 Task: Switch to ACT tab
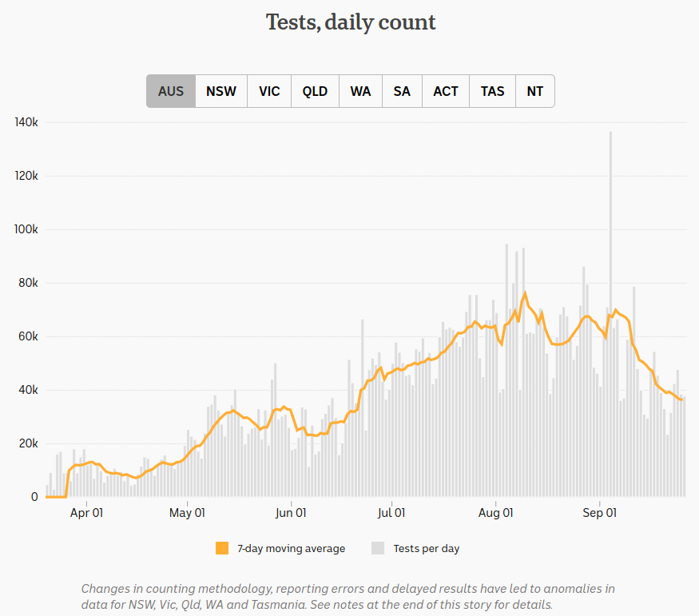point(446,91)
